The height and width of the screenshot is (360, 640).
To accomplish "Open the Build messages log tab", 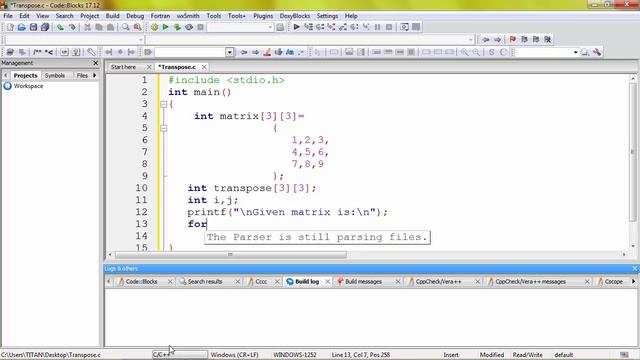I will [x=363, y=282].
